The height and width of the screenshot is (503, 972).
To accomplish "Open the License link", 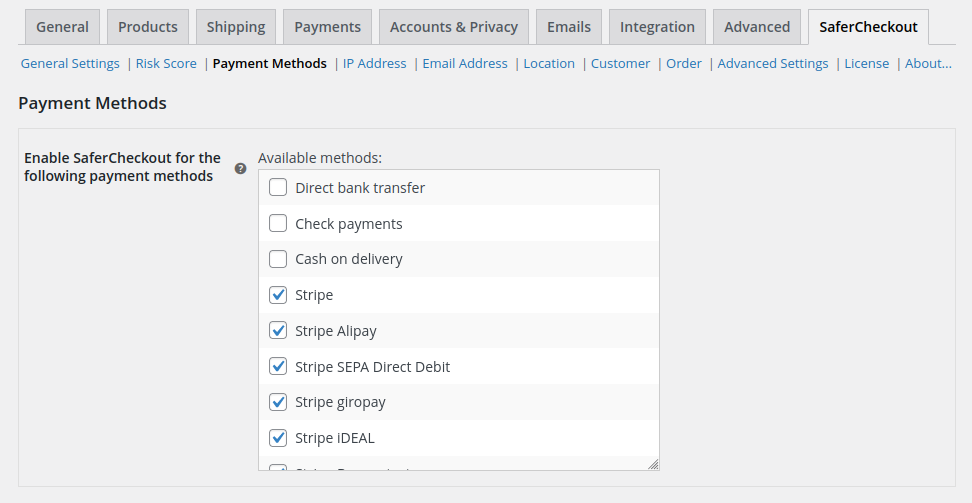I will [x=867, y=63].
